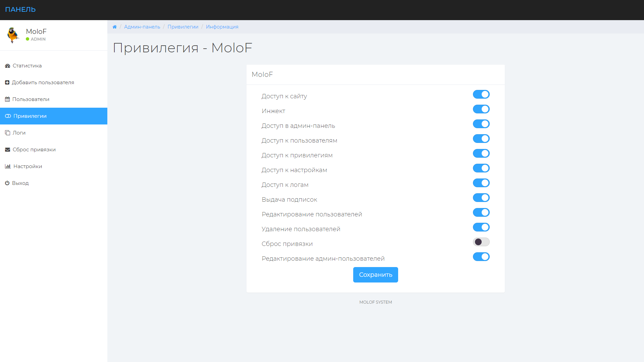This screenshot has height=362, width=644.
Task: Click the home icon in breadcrumb
Action: click(x=115, y=27)
